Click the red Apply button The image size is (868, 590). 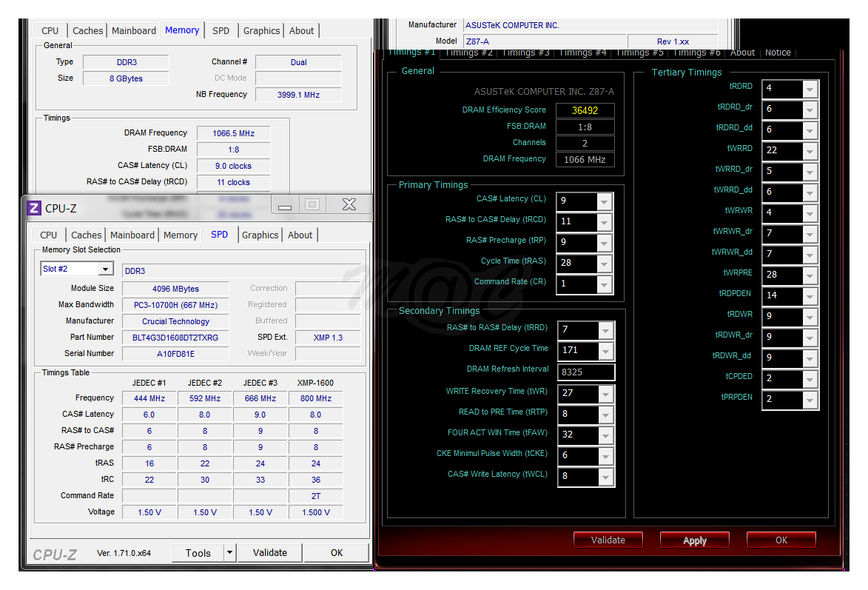click(x=695, y=540)
